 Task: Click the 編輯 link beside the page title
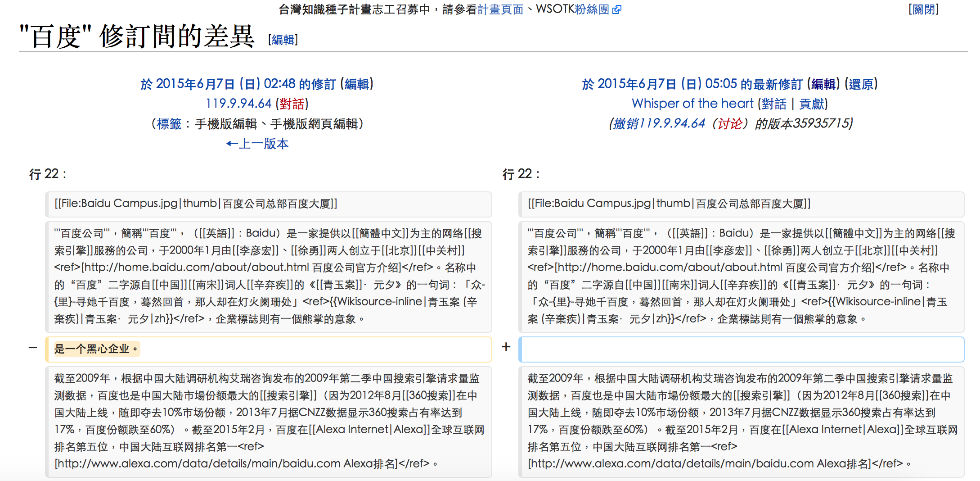283,40
